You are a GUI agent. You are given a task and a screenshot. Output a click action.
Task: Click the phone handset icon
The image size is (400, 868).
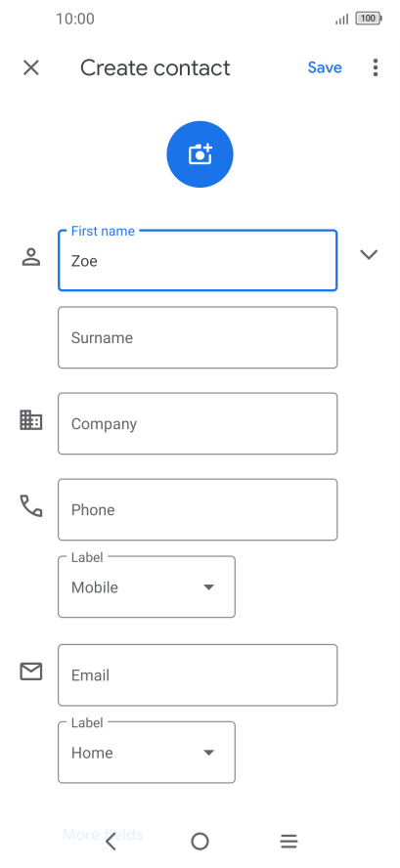pyautogui.click(x=31, y=506)
